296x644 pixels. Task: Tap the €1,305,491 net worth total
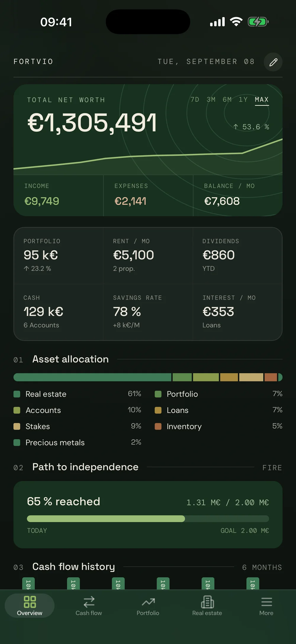click(92, 123)
